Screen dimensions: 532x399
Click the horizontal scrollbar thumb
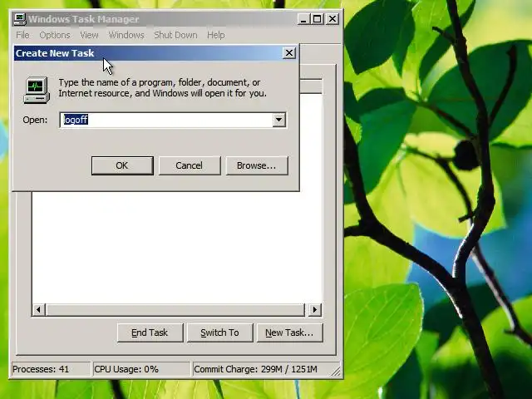tap(175, 309)
